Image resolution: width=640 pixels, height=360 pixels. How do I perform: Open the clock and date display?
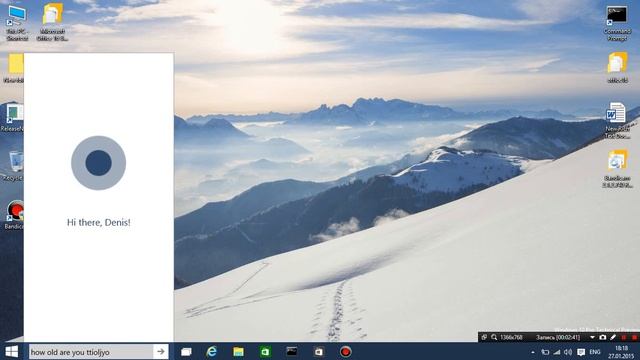pos(621,352)
